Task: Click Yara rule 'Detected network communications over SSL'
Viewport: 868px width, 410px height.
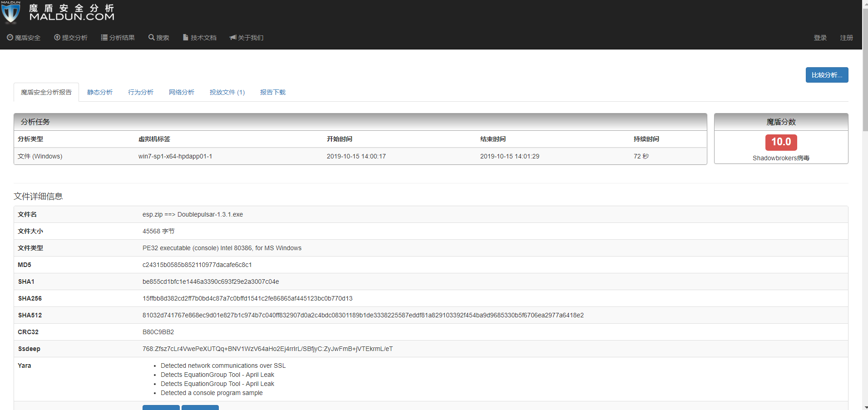Action: pyautogui.click(x=223, y=366)
